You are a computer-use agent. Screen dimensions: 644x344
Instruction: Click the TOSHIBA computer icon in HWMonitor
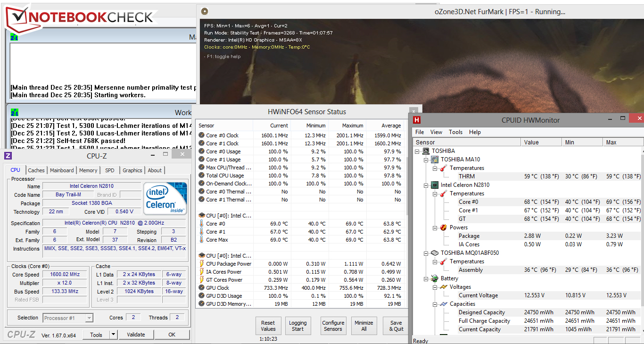pyautogui.click(x=426, y=151)
